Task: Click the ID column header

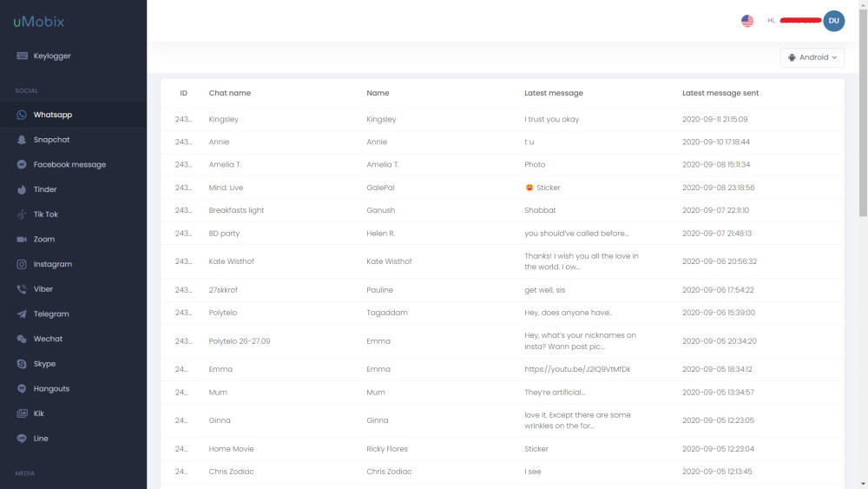Action: 183,93
